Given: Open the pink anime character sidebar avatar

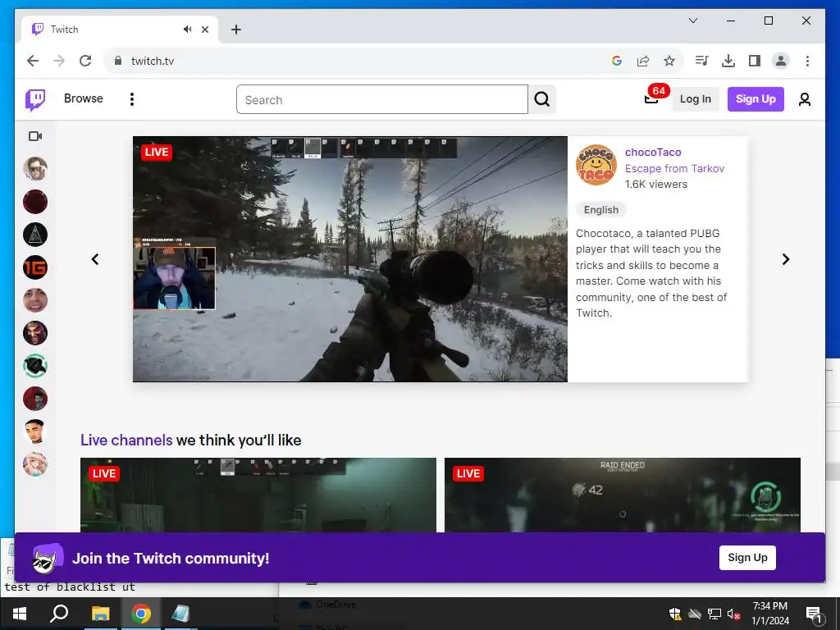Looking at the screenshot, I should [x=35, y=464].
